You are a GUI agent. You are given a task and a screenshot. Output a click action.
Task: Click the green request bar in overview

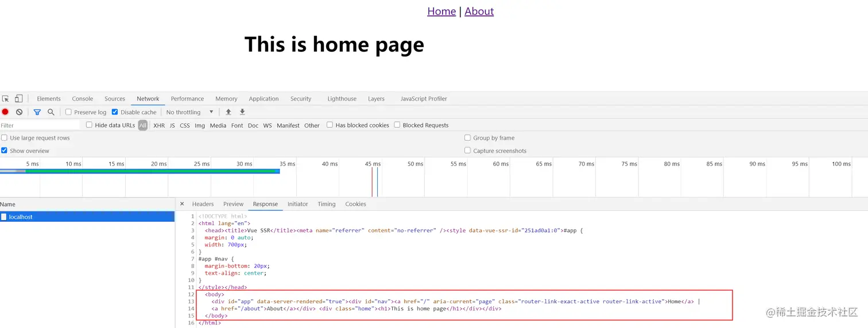[x=152, y=171]
